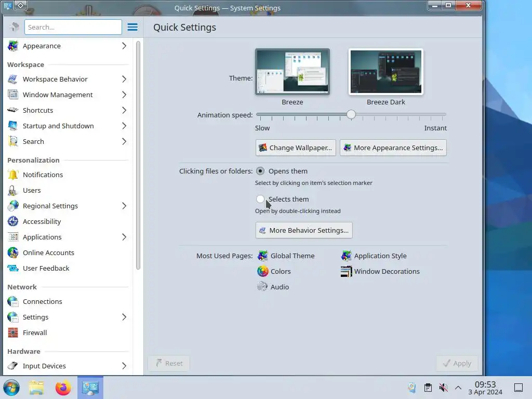Viewport: 532px width, 399px height.
Task: Click the Online Accounts icon
Action: click(x=13, y=253)
